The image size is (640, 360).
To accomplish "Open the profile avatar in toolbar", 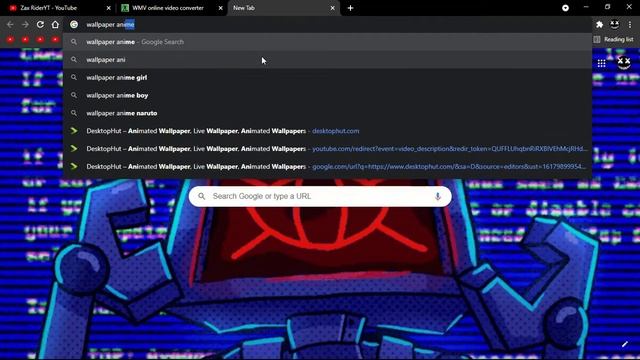I will [x=614, y=24].
